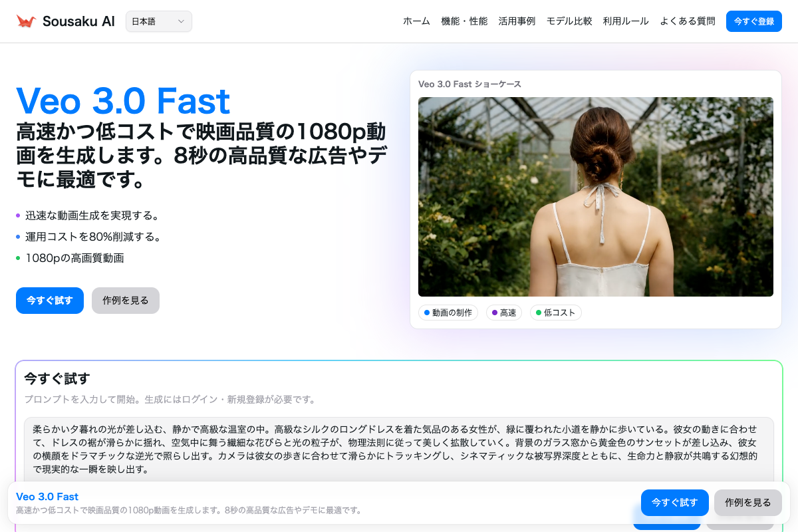Open the 機能・性能 navigation item
This screenshot has height=532, width=798.
pyautogui.click(x=464, y=21)
